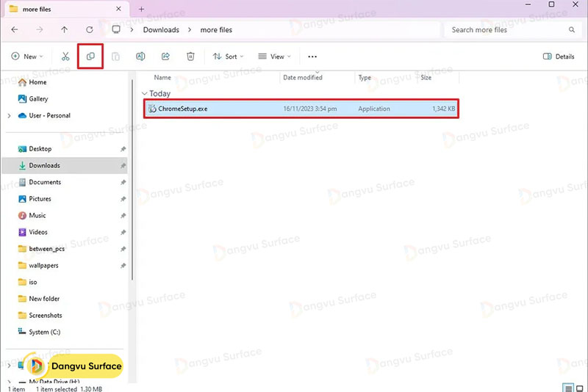Unpin Desktop using its pin icon
Image resolution: width=588 pixels, height=392 pixels.
click(x=123, y=149)
